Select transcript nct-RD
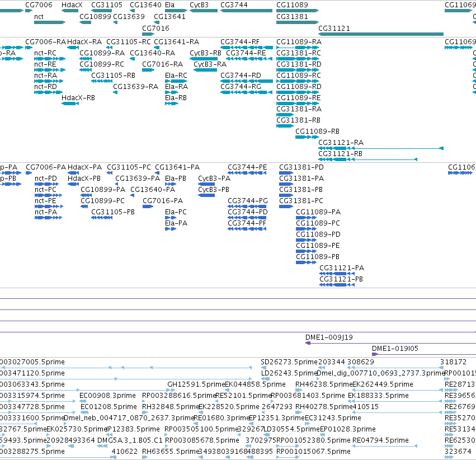The height and width of the screenshot is (460, 476). [49, 92]
